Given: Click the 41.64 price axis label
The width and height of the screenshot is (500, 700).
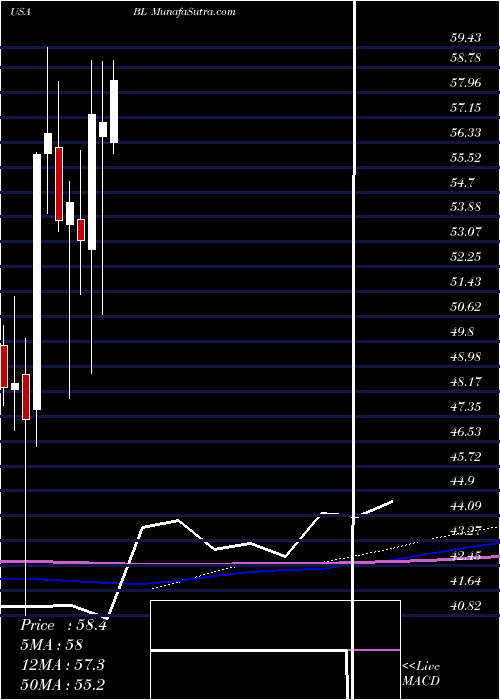Looking at the screenshot, I should (466, 581).
